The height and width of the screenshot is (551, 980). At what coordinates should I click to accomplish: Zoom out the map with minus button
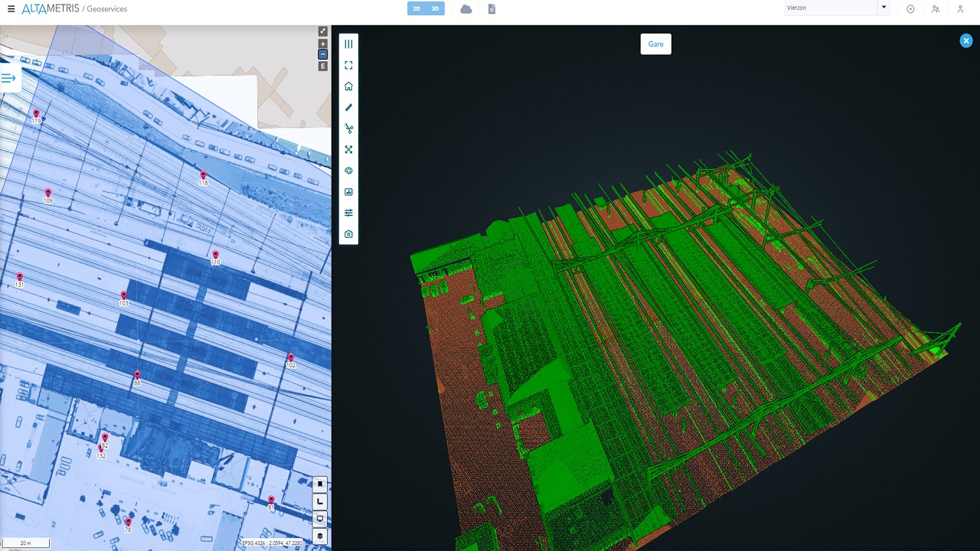tap(323, 54)
